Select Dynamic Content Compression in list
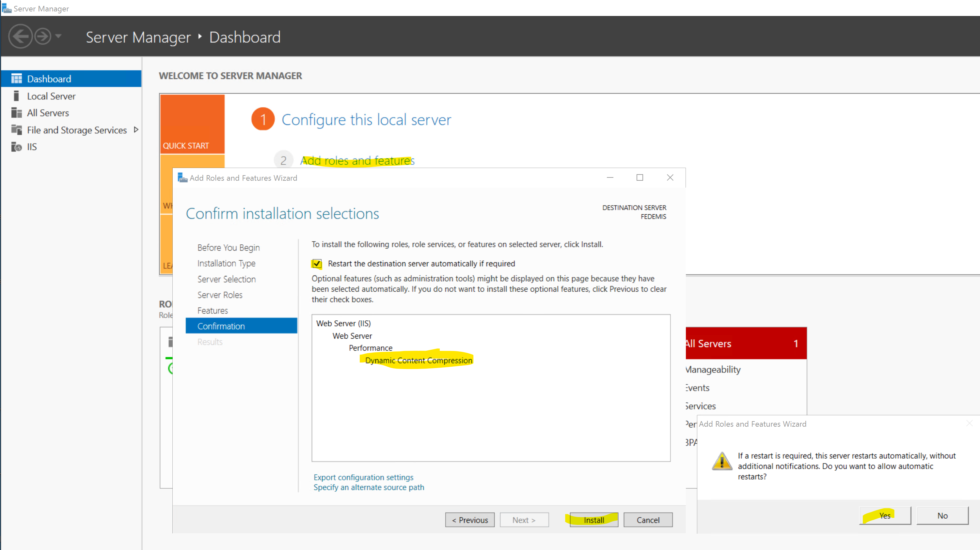Image resolution: width=980 pixels, height=550 pixels. pos(418,360)
